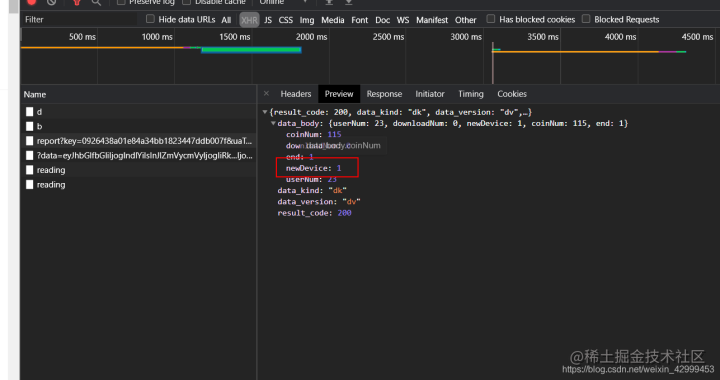
Task: Tick the Hide data URLs checkbox
Action: [150, 19]
